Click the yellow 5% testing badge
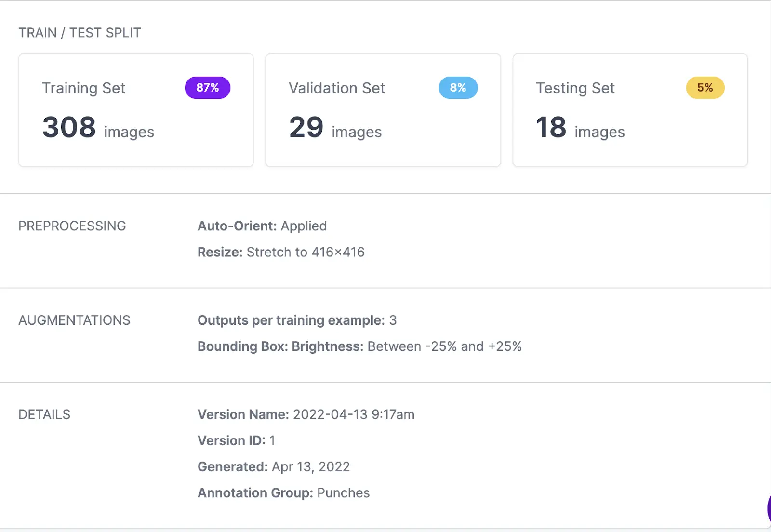The width and height of the screenshot is (771, 532). [x=705, y=88]
